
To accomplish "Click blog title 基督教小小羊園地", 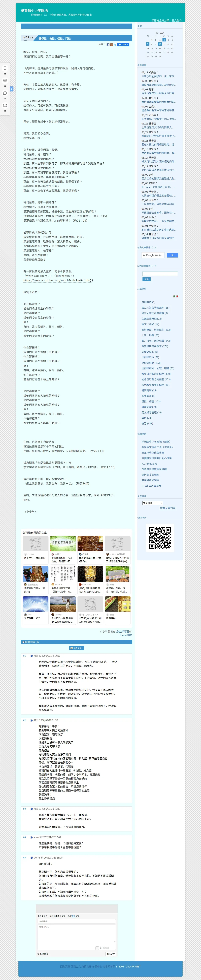I will point(34,11).
